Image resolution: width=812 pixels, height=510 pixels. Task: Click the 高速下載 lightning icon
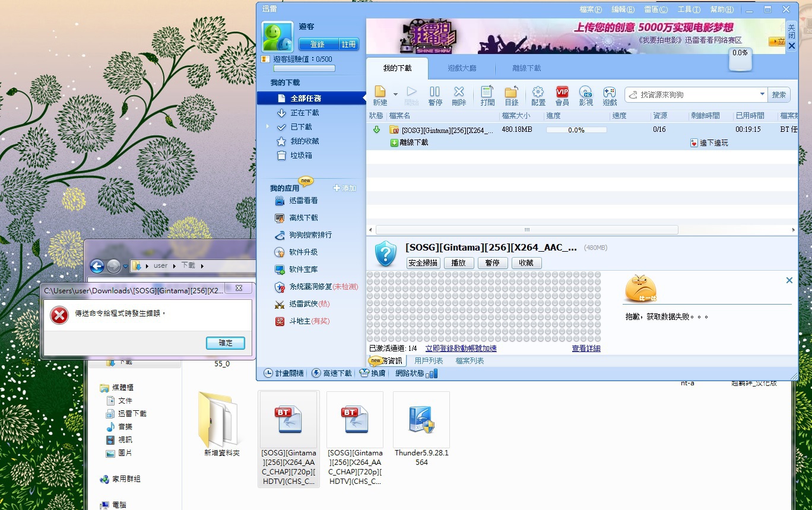tap(316, 373)
